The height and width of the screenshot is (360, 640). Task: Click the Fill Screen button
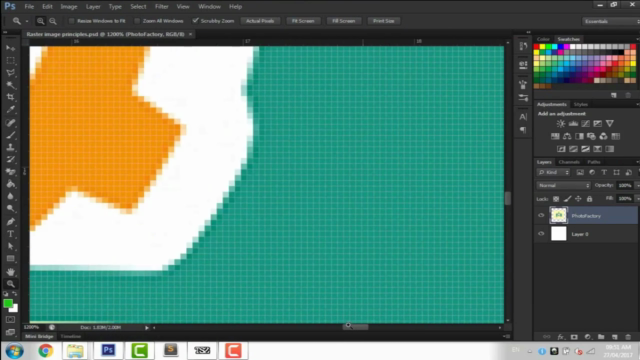(343, 21)
